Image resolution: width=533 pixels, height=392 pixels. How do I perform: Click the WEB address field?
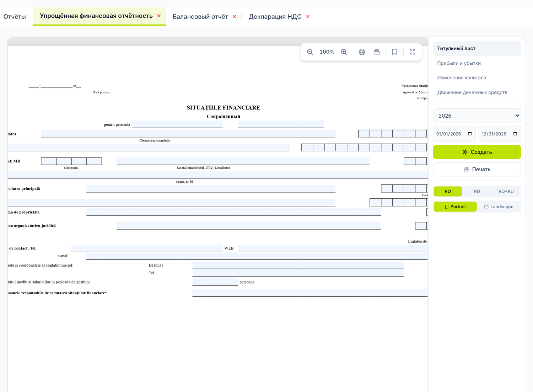coord(333,248)
